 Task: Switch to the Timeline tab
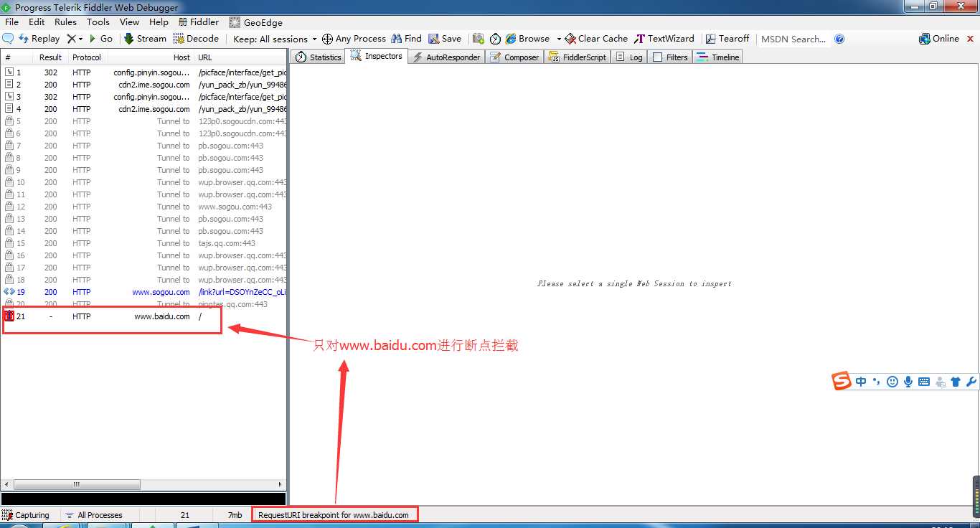pos(717,57)
